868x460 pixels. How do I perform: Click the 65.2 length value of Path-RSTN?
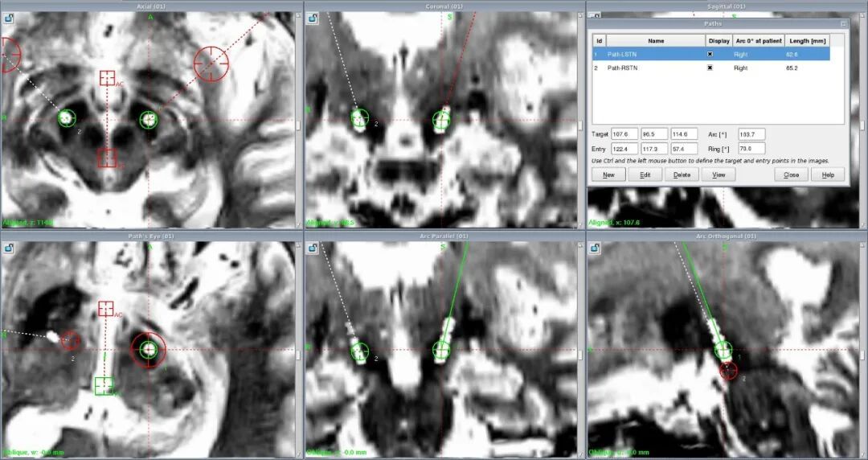tap(792, 68)
